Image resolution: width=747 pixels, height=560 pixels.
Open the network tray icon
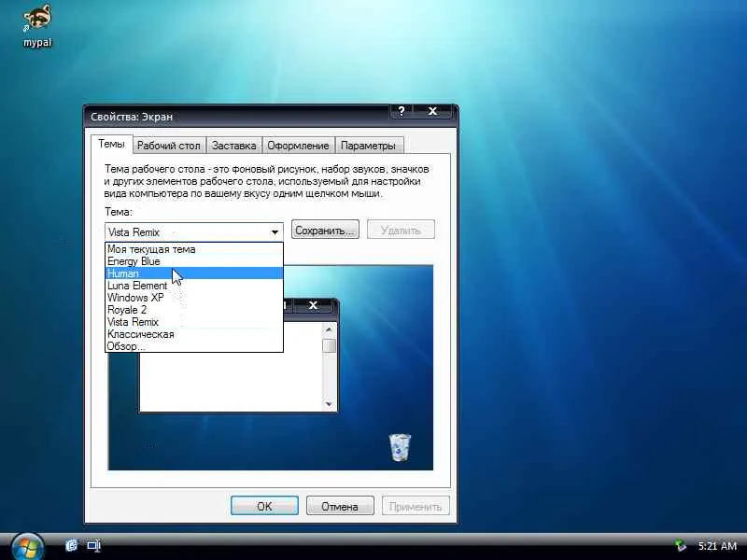(681, 545)
